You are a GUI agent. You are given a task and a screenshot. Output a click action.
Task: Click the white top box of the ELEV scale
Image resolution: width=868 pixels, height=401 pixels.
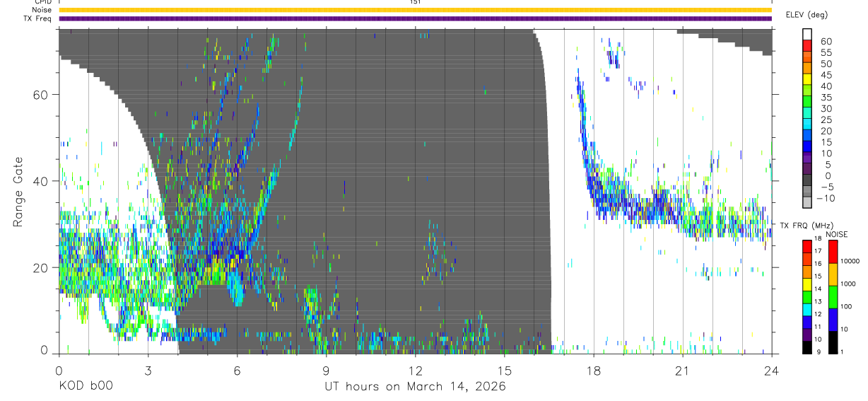(x=807, y=35)
